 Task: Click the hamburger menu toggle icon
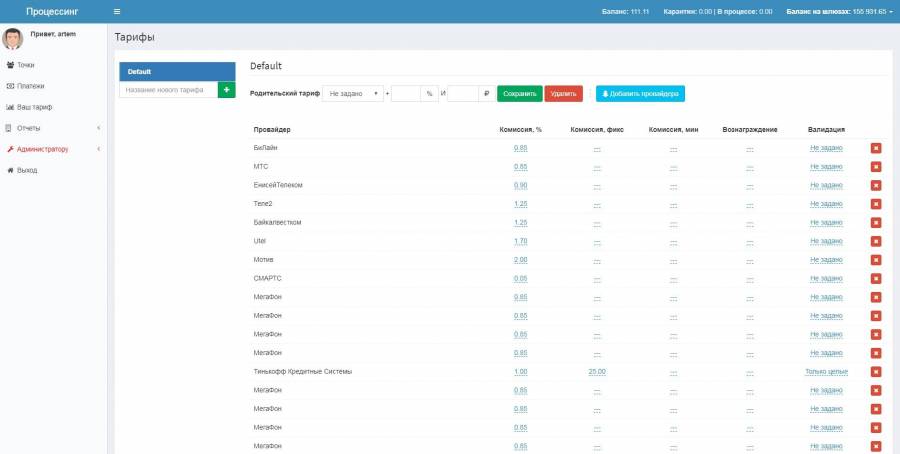[117, 12]
